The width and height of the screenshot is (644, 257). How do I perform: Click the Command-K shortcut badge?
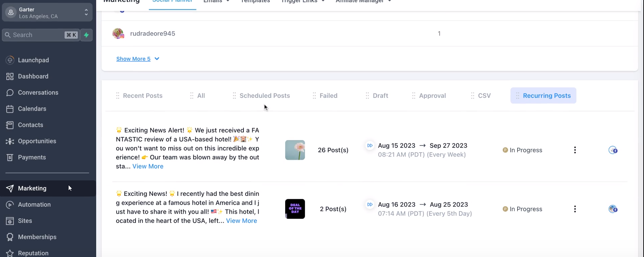(71, 35)
